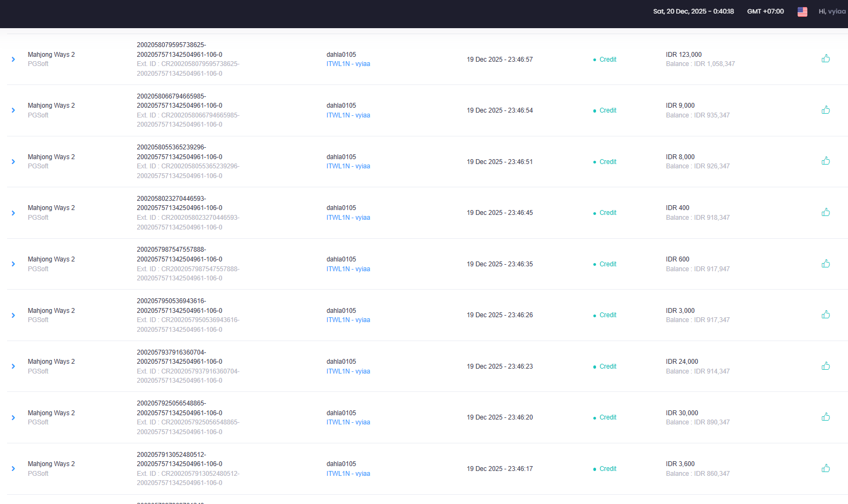The width and height of the screenshot is (848, 504).
Task: Open ITWL1N - vyiaa link in first row
Action: (x=348, y=64)
